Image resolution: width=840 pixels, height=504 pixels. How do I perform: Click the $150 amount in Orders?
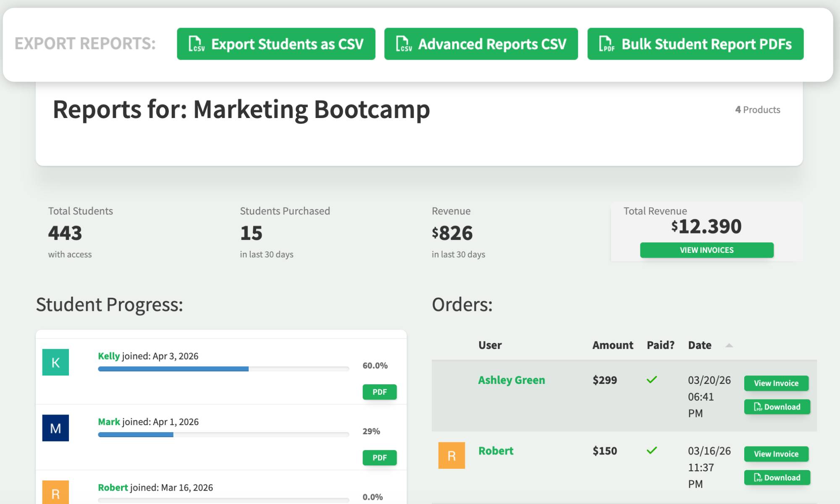point(605,451)
